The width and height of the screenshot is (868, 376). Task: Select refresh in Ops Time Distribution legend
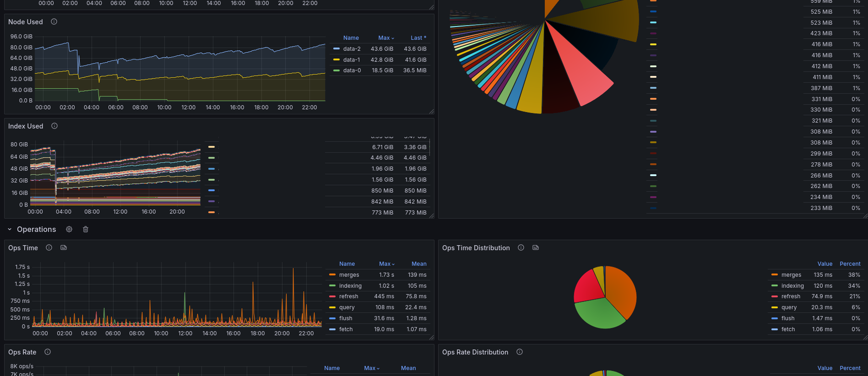coord(791,296)
